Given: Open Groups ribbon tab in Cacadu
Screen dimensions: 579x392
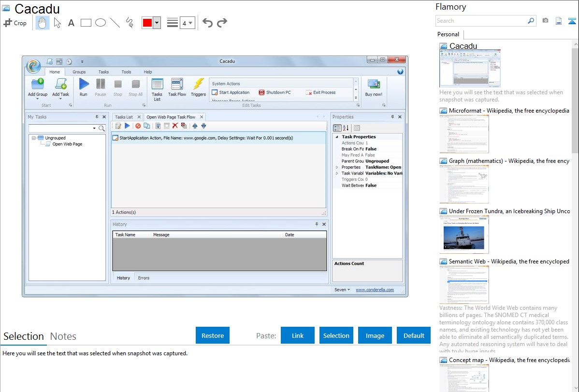Looking at the screenshot, I should 79,72.
